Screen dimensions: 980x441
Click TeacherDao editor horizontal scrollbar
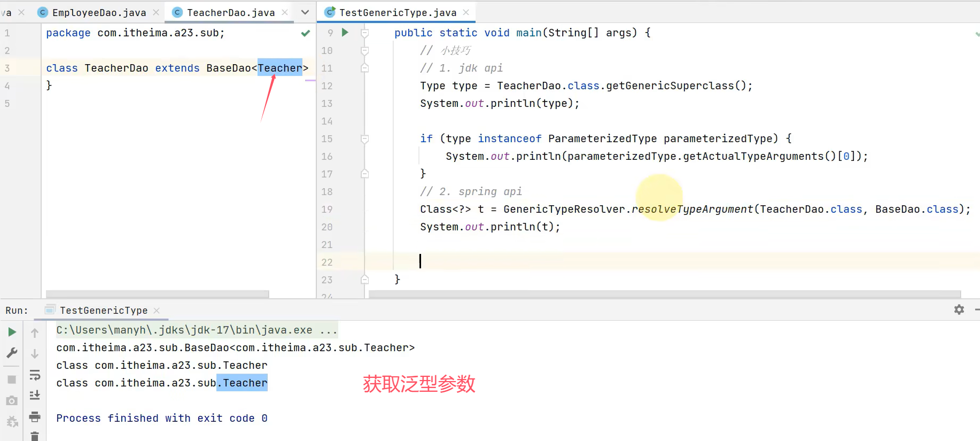pyautogui.click(x=158, y=294)
